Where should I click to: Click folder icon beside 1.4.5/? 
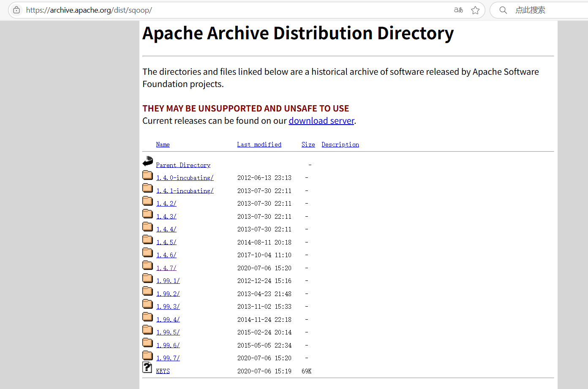147,239
